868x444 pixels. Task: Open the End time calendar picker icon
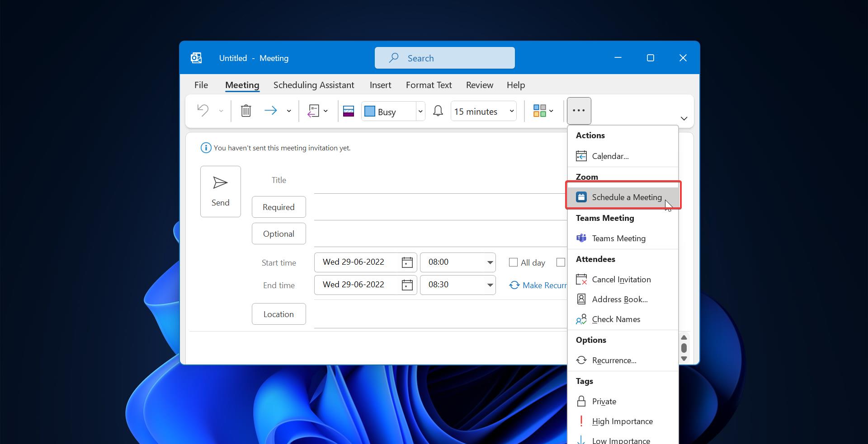[x=407, y=285]
